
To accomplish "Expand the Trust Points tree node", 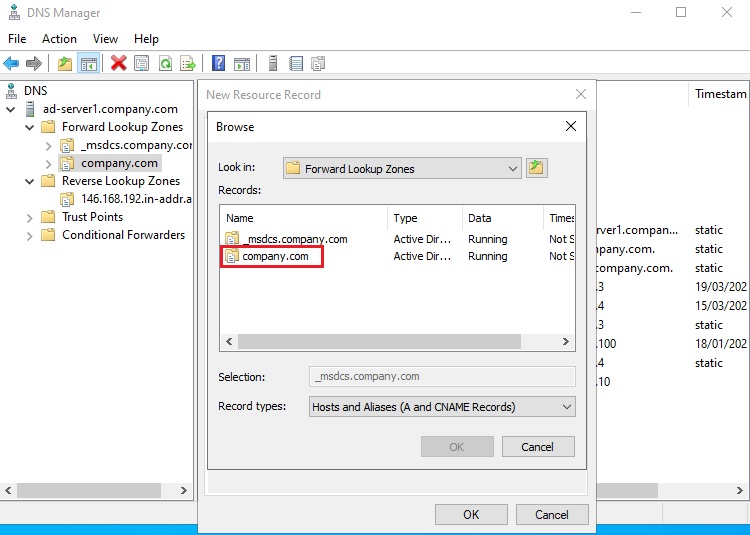I will click(31, 217).
